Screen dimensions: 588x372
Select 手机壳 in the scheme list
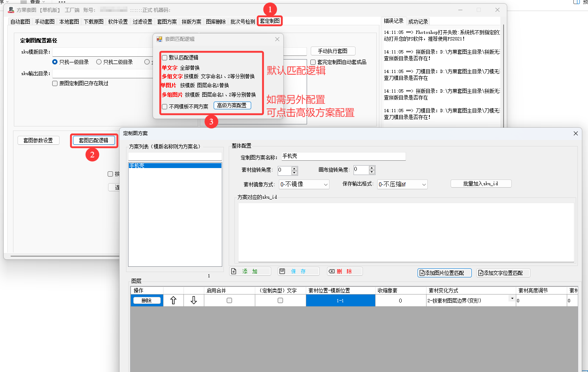175,166
